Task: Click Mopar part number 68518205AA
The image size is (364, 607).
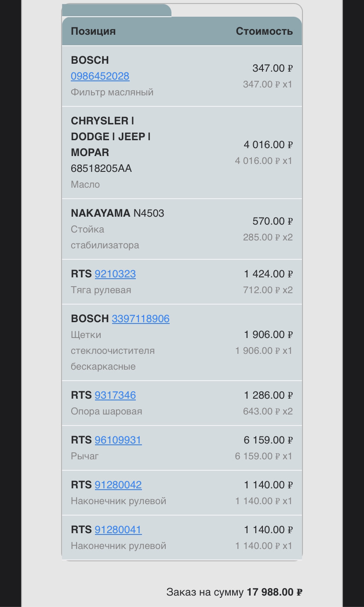Action: coord(101,168)
